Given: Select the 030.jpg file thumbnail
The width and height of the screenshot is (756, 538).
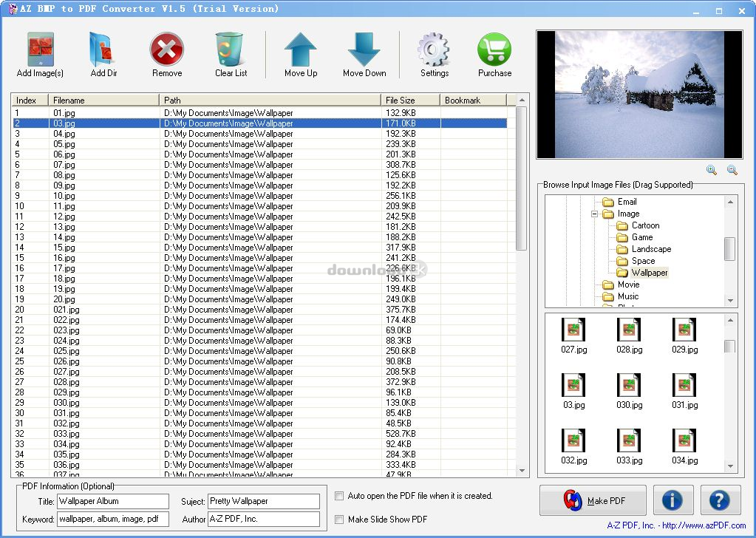Looking at the screenshot, I should [x=629, y=392].
